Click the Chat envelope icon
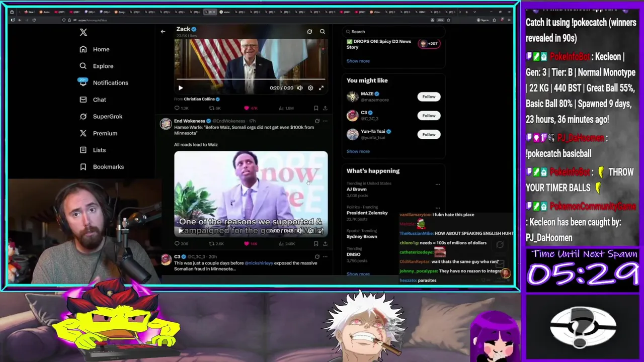Screen dimensions: 644x362 pyautogui.click(x=83, y=100)
